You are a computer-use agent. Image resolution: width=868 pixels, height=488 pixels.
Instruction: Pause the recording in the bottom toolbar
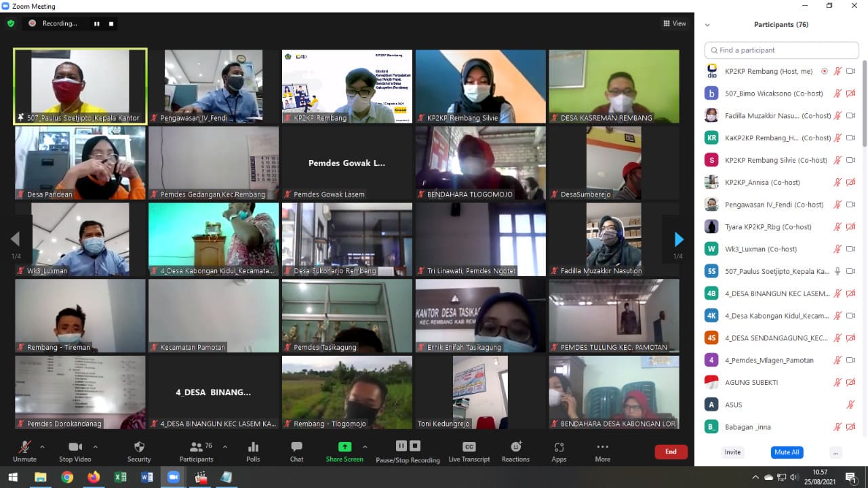tap(401, 445)
